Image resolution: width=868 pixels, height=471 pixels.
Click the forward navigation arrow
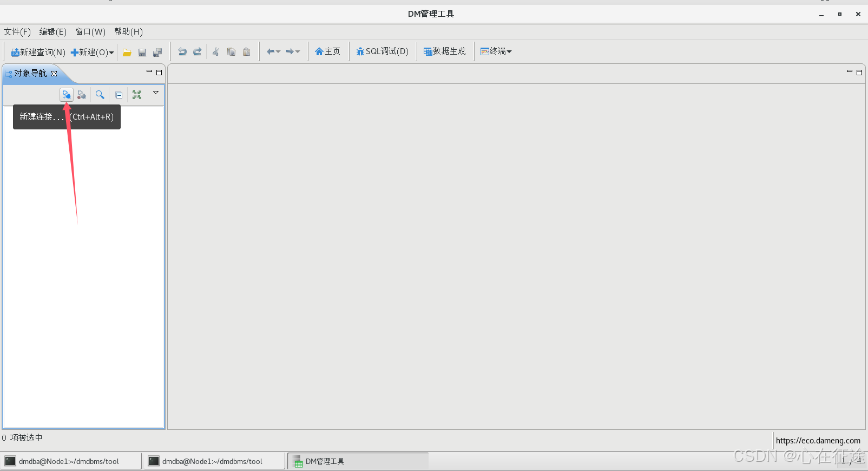pyautogui.click(x=290, y=51)
